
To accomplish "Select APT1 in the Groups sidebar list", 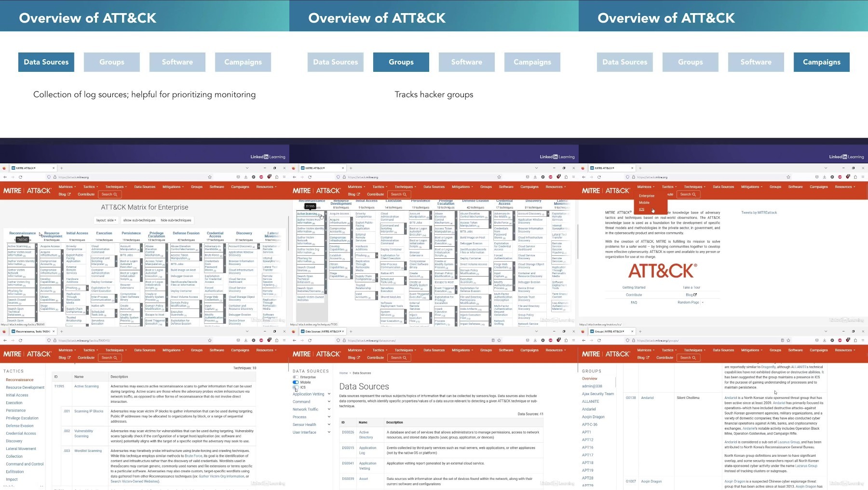I will pos(586,432).
